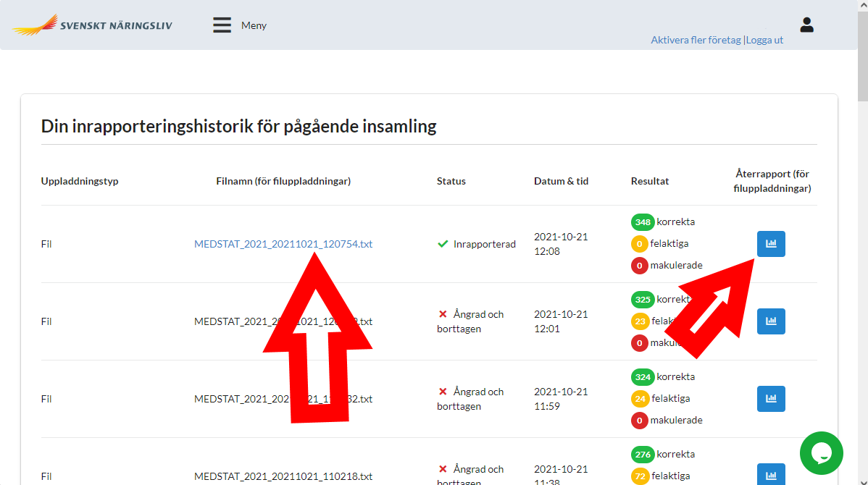Click the Status column header
The width and height of the screenshot is (868, 485).
(x=451, y=181)
